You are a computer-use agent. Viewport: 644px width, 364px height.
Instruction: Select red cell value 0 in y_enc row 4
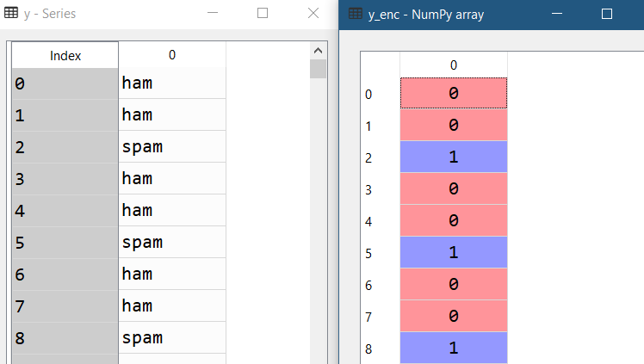click(454, 220)
